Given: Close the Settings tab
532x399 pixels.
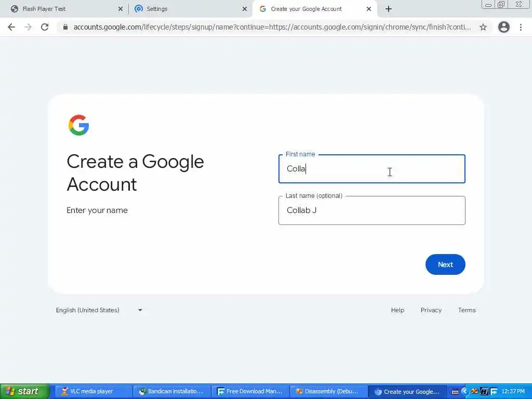Looking at the screenshot, I should pyautogui.click(x=245, y=9).
